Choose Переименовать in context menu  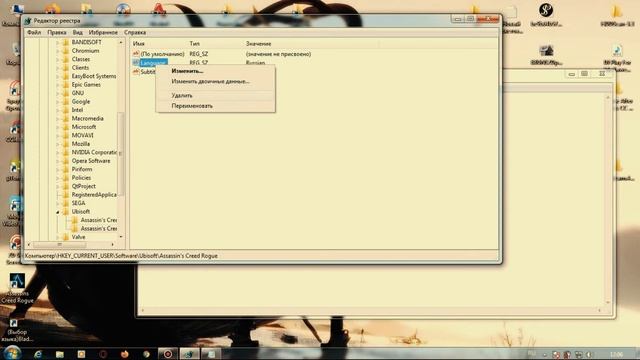[x=216, y=106]
